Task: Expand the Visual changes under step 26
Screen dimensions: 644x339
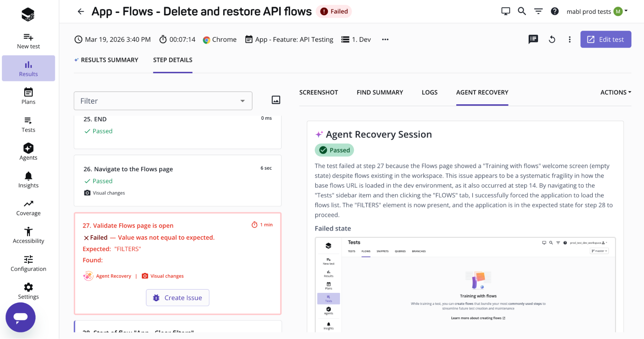Action: tap(104, 193)
